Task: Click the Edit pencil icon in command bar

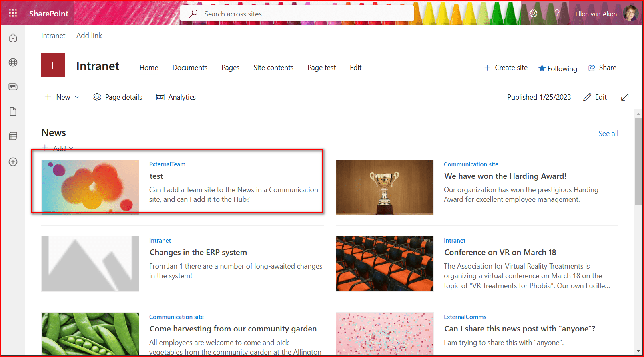Action: (x=587, y=97)
